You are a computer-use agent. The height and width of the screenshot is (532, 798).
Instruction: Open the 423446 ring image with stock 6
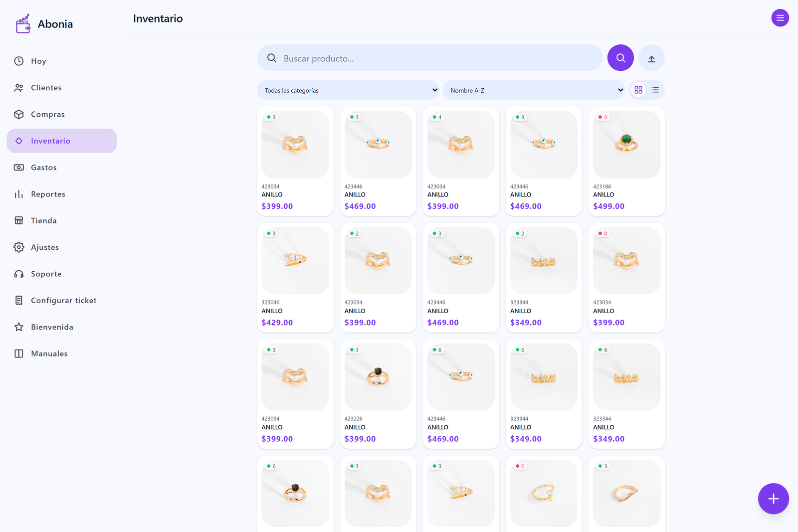(x=461, y=377)
